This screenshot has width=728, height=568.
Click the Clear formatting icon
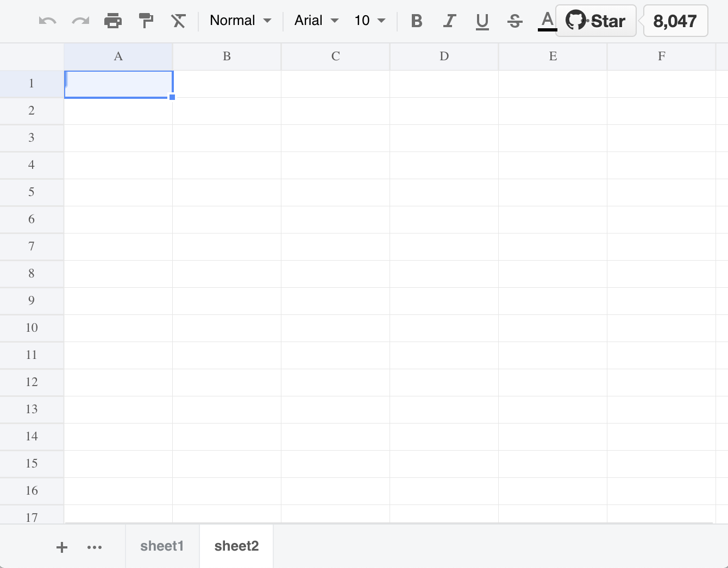pos(178,21)
